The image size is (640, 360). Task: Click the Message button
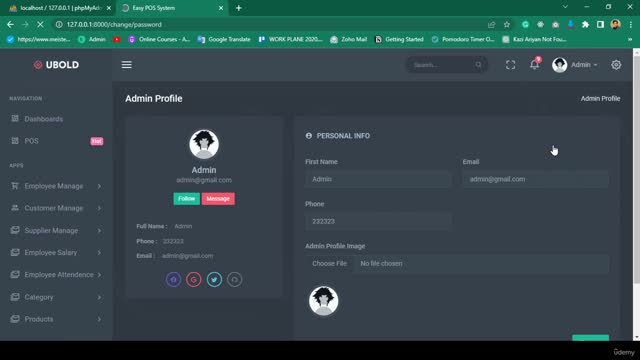click(218, 199)
